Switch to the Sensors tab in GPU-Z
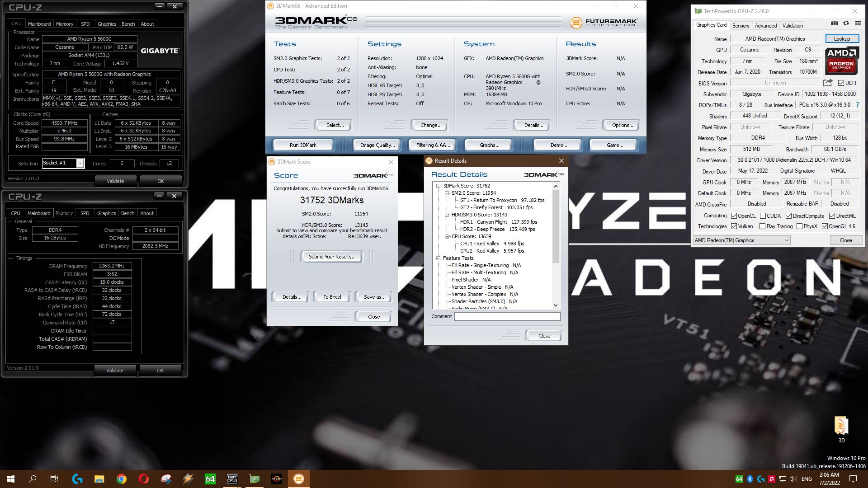The image size is (868, 488). point(741,26)
